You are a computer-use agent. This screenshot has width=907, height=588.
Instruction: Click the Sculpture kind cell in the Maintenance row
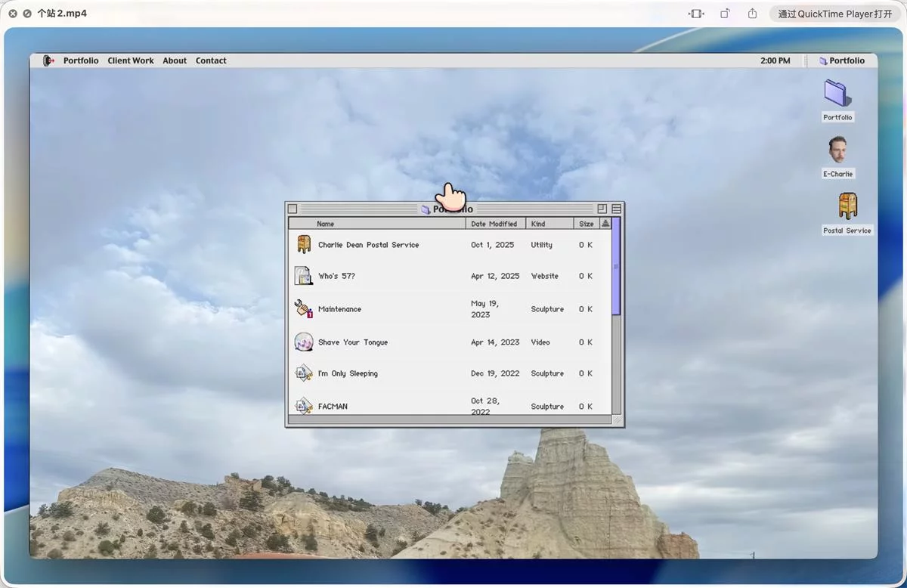coord(547,309)
